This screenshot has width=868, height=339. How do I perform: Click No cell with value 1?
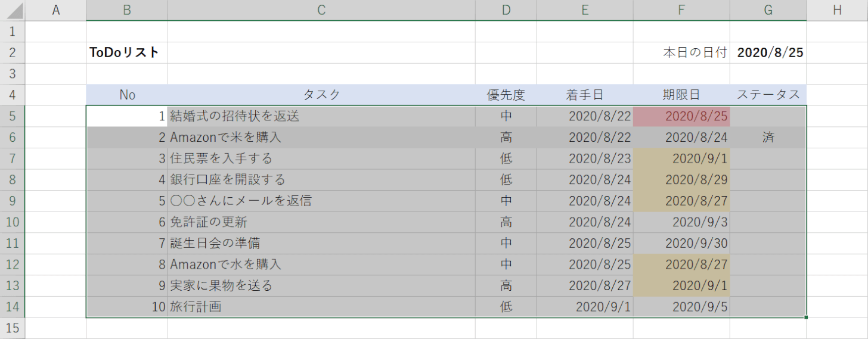point(127,116)
